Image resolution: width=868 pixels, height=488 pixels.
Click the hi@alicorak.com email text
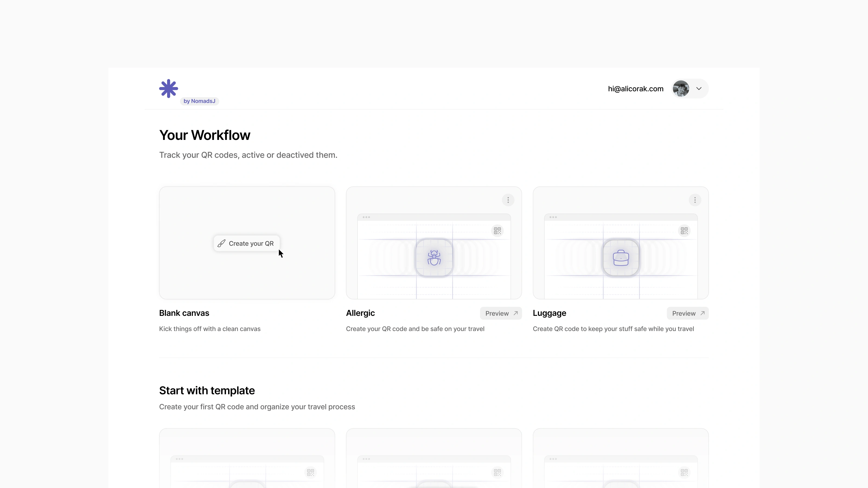point(636,89)
